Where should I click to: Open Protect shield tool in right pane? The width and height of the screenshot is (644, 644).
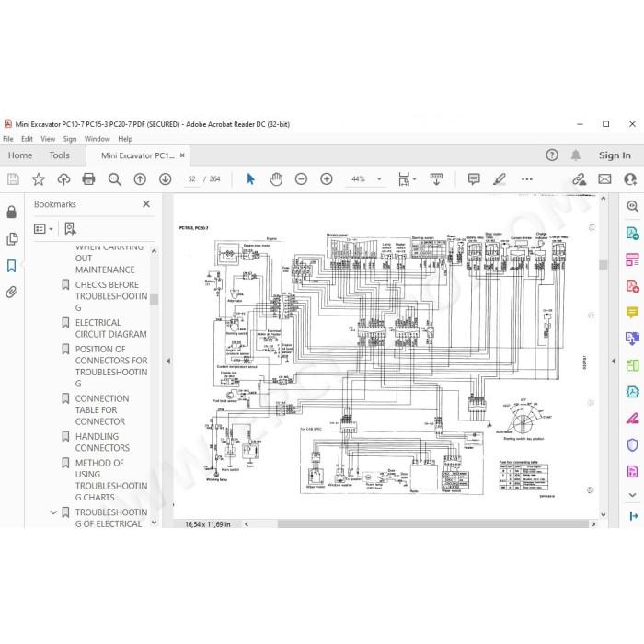pyautogui.click(x=632, y=444)
